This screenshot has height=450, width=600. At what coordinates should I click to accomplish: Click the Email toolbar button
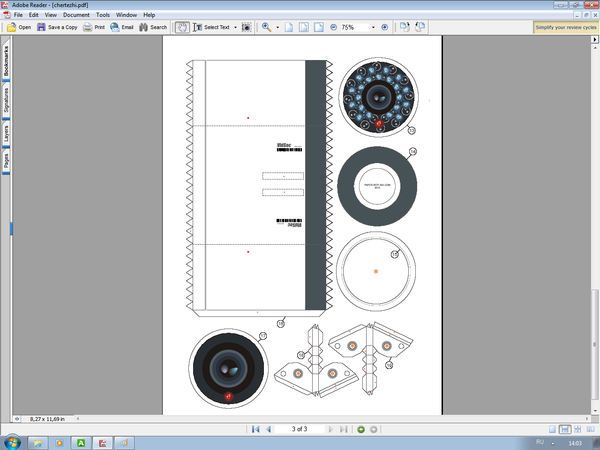122,27
